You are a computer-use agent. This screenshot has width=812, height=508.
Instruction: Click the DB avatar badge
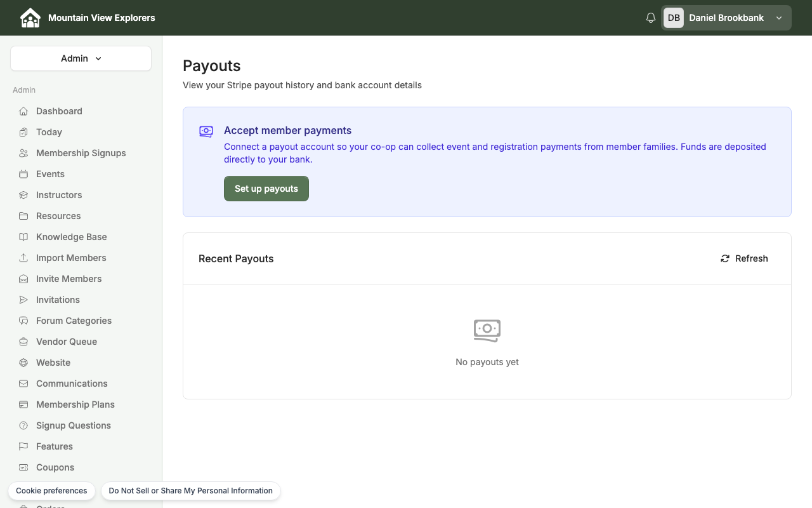pos(674,18)
